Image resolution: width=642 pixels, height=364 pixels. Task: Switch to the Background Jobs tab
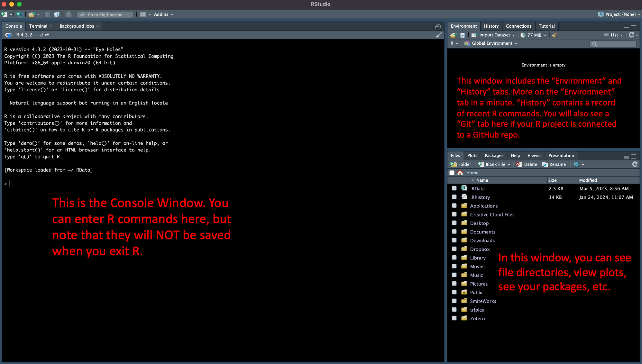pyautogui.click(x=77, y=26)
